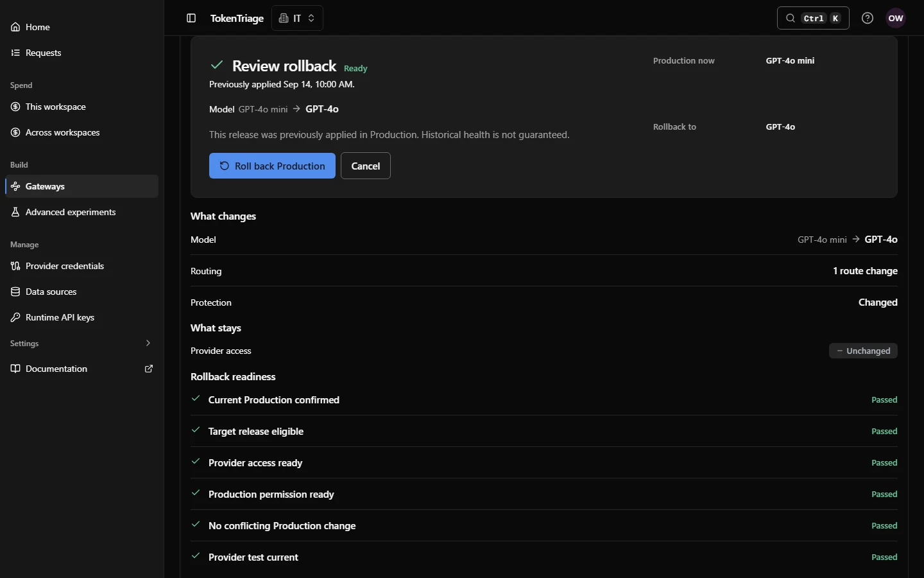Open Advanced experiments page
Screen dimensions: 924x578
[x=81, y=212]
